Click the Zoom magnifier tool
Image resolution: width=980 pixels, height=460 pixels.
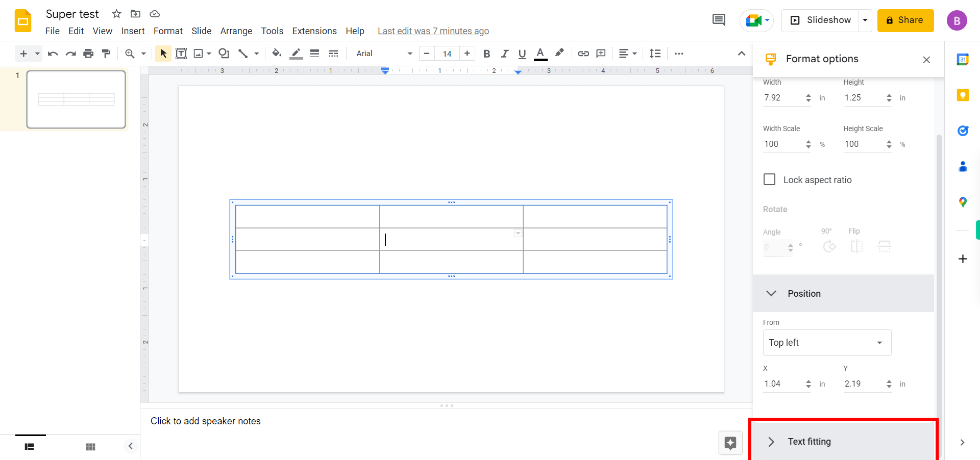pyautogui.click(x=130, y=54)
